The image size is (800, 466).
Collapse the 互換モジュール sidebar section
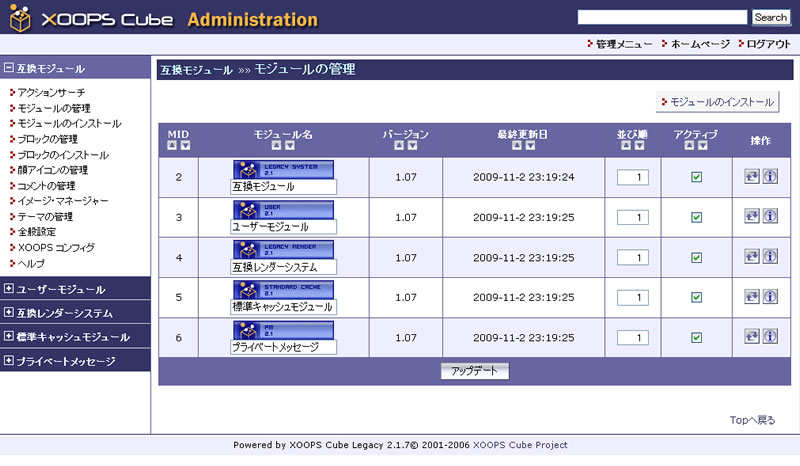(9, 69)
